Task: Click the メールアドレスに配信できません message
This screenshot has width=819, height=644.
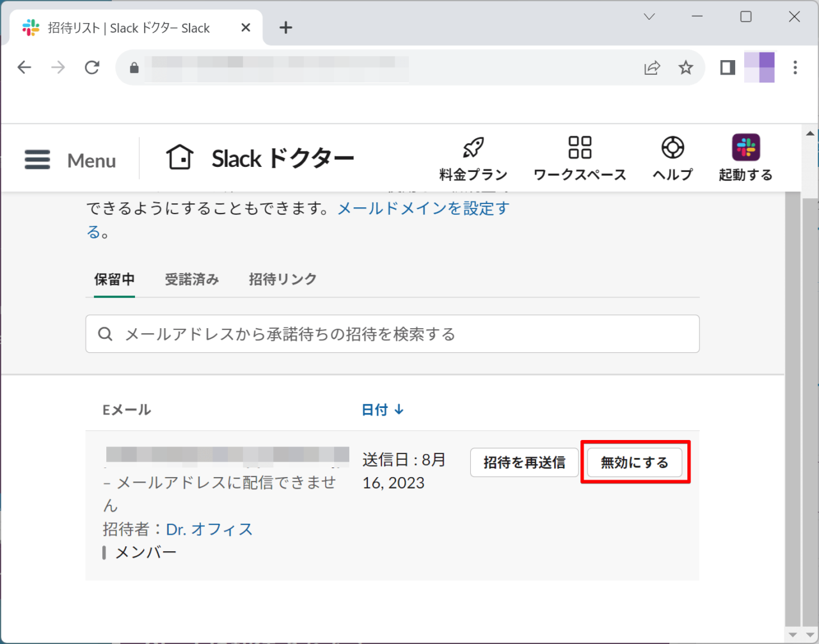Action: 219,494
